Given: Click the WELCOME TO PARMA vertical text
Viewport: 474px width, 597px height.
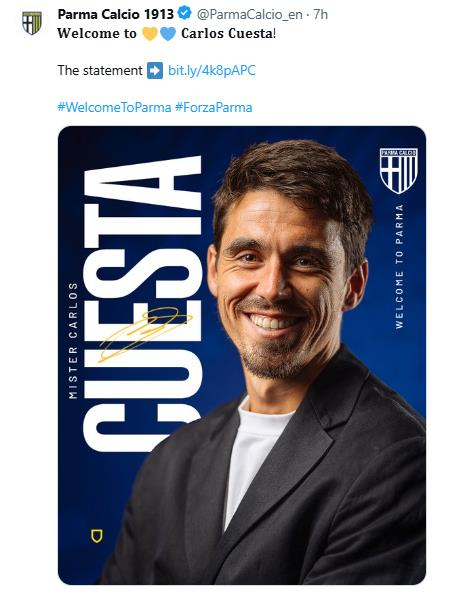Looking at the screenshot, I should click(x=399, y=266).
